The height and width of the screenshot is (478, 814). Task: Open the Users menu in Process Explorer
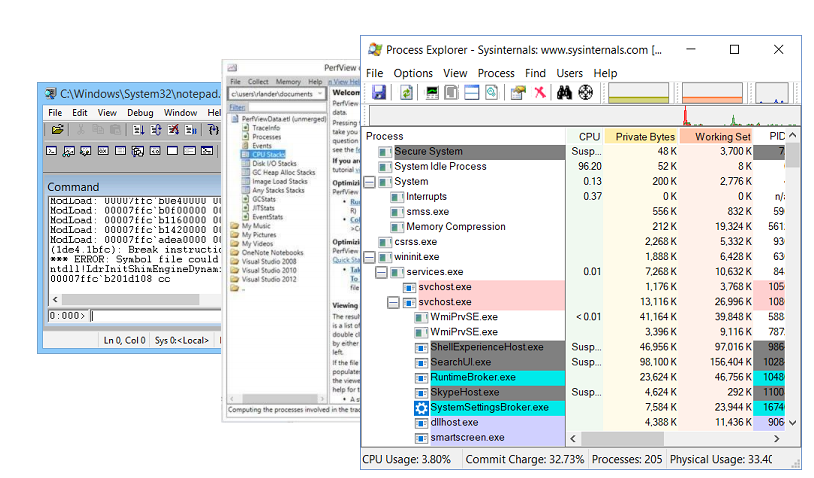pos(569,73)
